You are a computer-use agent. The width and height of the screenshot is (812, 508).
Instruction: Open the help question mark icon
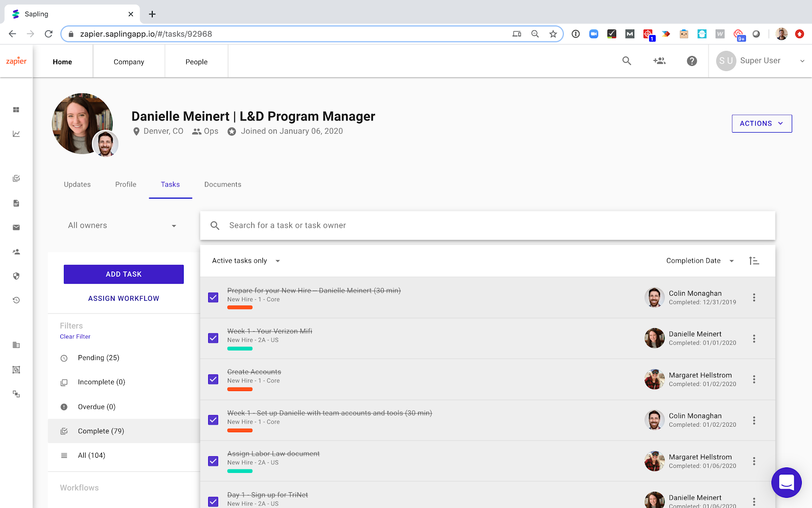click(692, 61)
